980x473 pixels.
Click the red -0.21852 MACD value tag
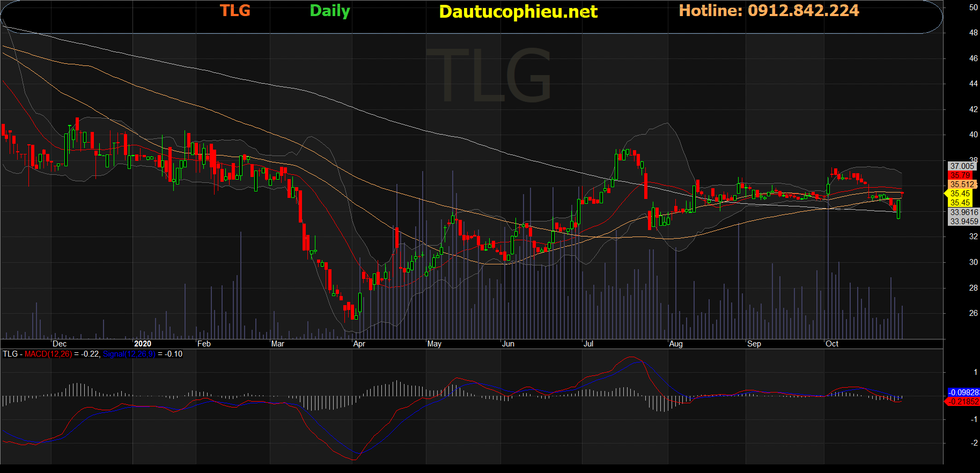963,402
